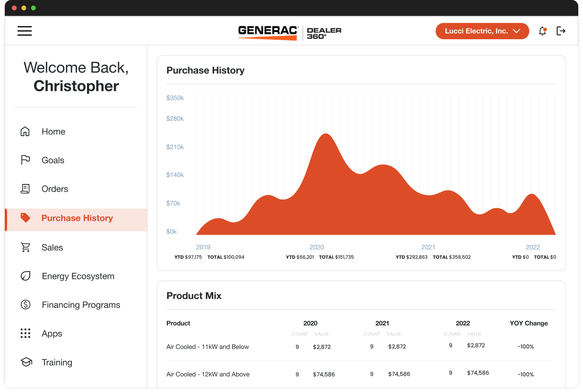583x392 pixels.
Task: Open the hamburger navigation menu
Action: 25,31
